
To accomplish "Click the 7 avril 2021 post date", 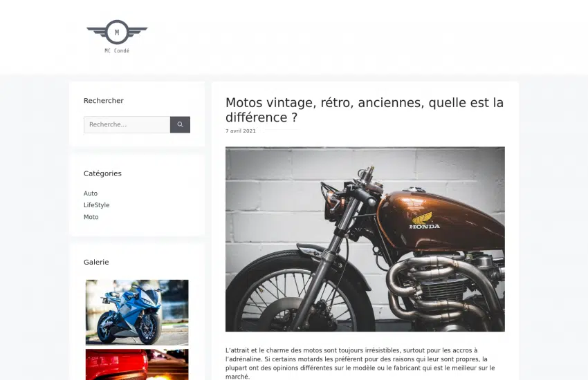I will point(240,131).
